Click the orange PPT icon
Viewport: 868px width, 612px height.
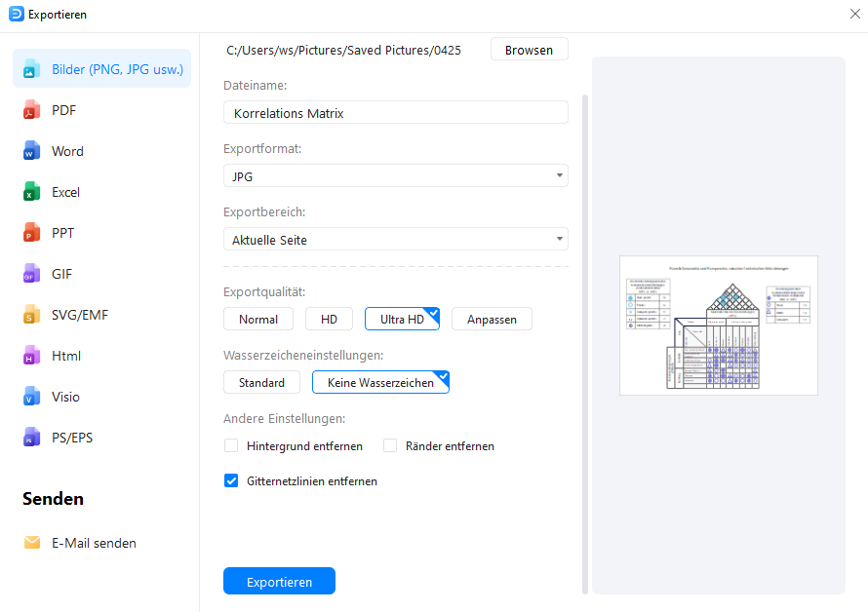click(x=31, y=233)
